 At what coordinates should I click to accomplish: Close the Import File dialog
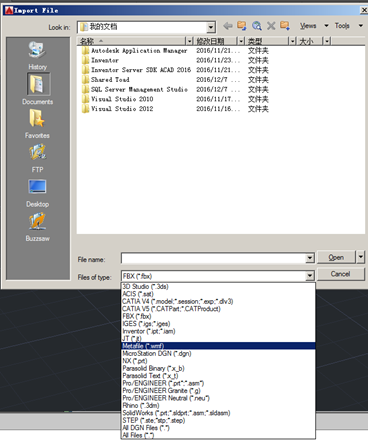coord(364,10)
